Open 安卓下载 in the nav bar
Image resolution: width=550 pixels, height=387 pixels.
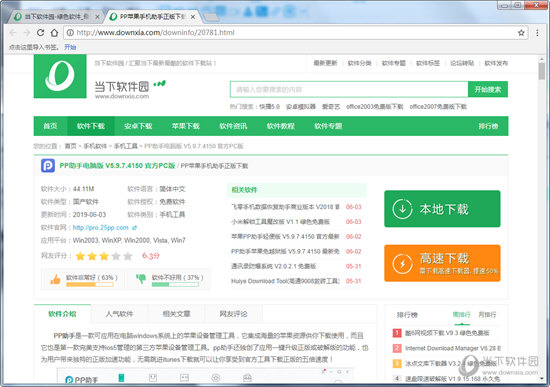138,126
